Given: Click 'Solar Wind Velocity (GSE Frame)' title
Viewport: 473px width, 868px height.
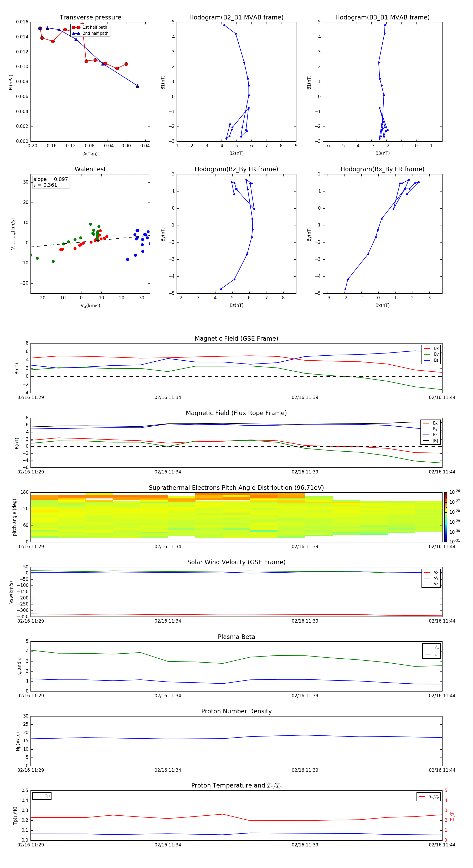Looking at the screenshot, I should pos(236,562).
